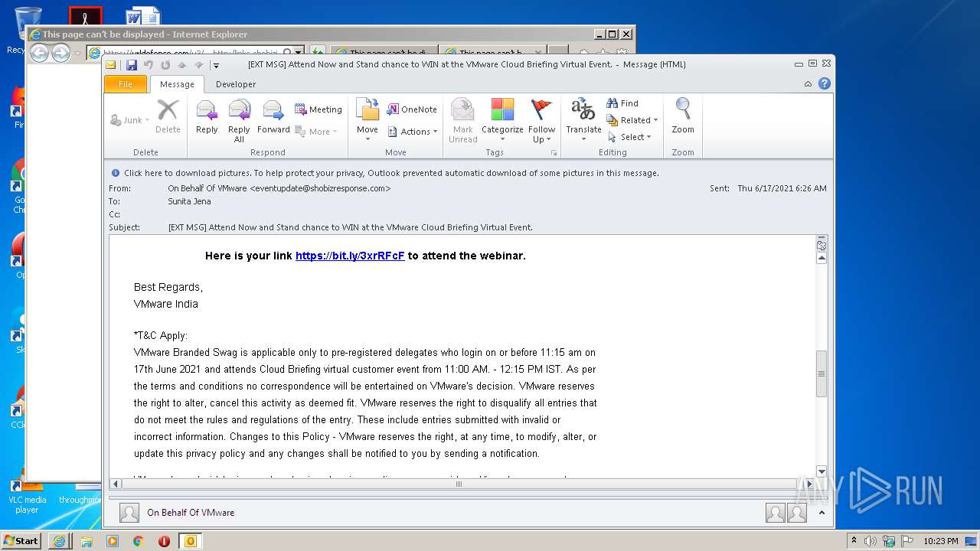
Task: Click the message scroll up arrow
Action: click(x=822, y=258)
